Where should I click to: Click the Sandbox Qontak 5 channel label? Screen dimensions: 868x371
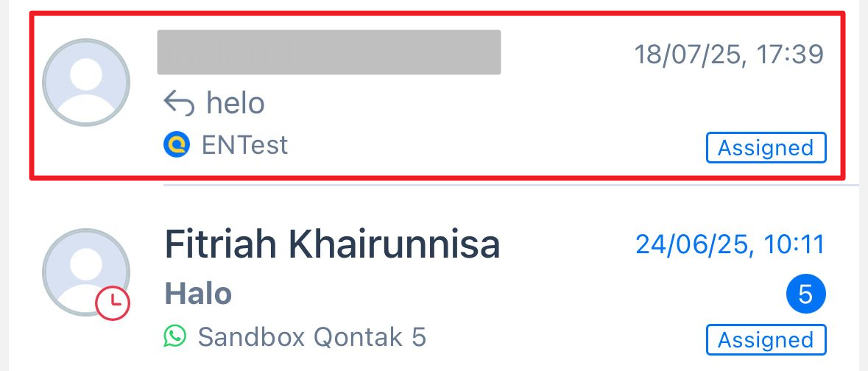(312, 337)
